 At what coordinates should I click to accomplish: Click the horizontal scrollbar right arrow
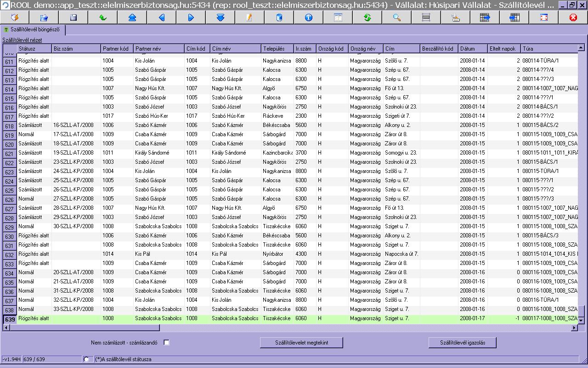coord(574,328)
